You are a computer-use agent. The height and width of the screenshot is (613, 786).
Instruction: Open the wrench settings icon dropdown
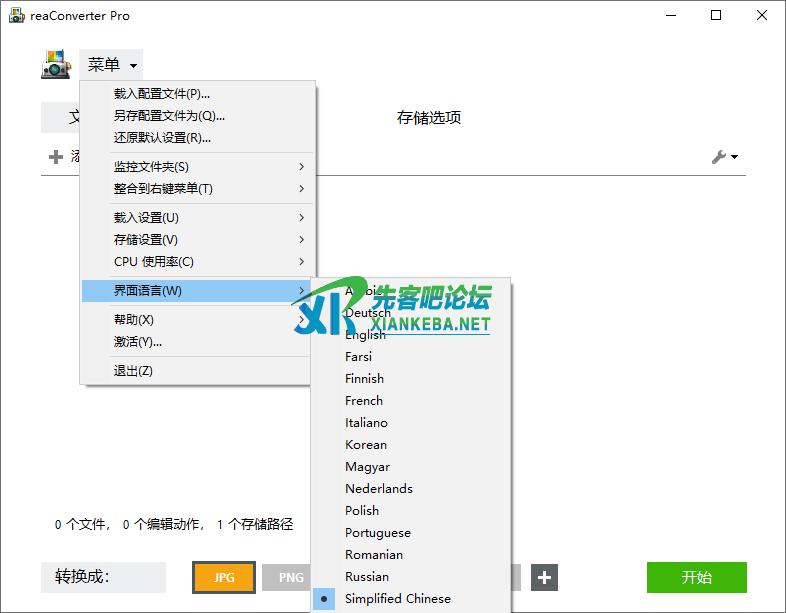(x=724, y=157)
